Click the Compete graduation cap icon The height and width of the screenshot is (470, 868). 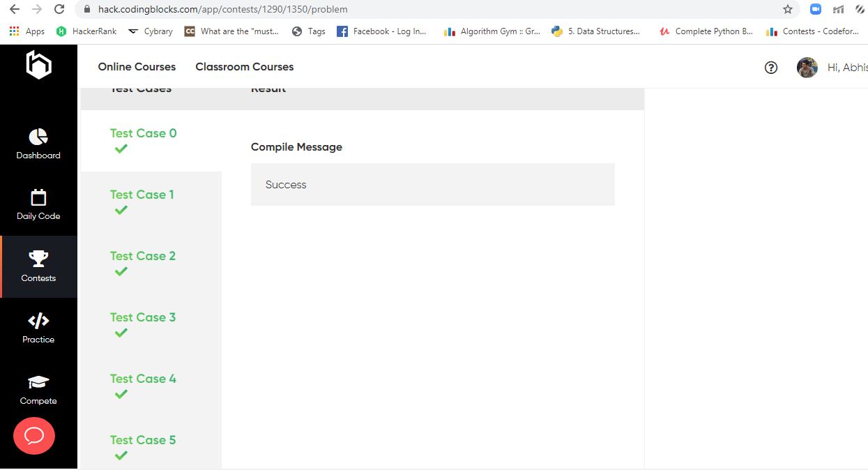click(x=38, y=382)
